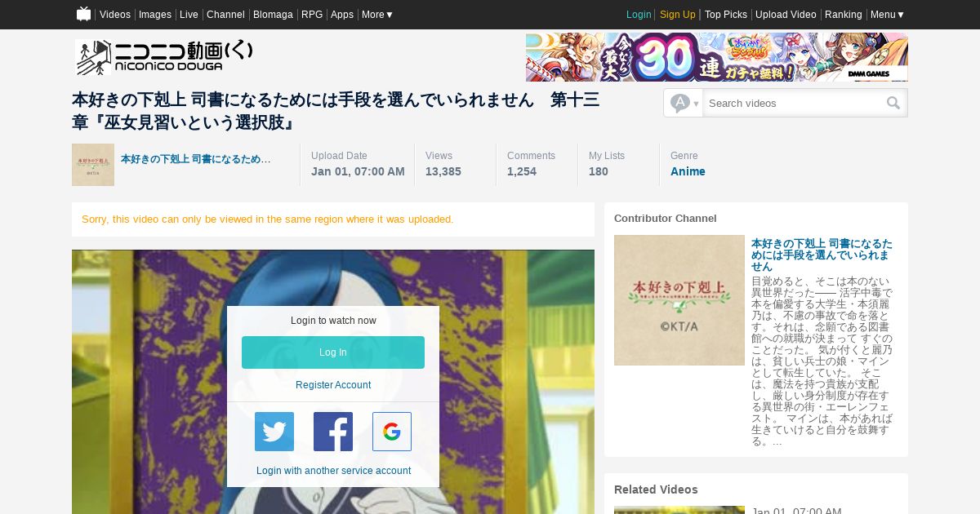Viewport: 980px width, 514px height.
Task: Open search type selector dropdown
Action: coord(684,103)
